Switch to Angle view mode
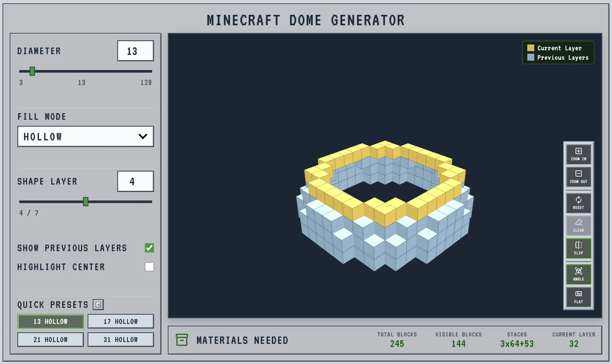612x364 pixels. tap(578, 274)
